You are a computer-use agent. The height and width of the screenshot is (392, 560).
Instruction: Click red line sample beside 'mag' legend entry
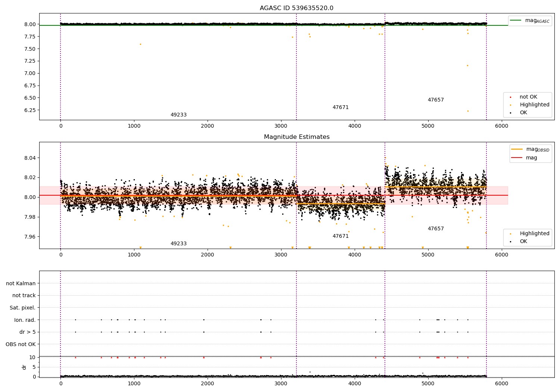[517, 158]
